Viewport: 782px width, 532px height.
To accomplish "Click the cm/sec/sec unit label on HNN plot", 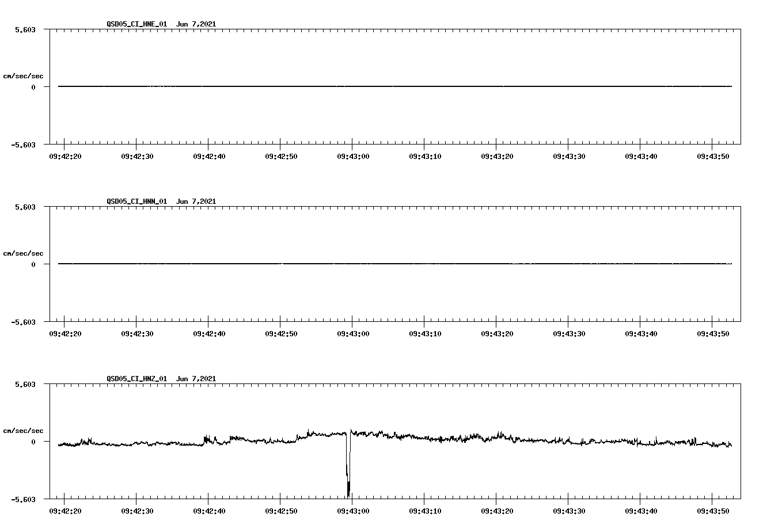I will tap(23, 253).
